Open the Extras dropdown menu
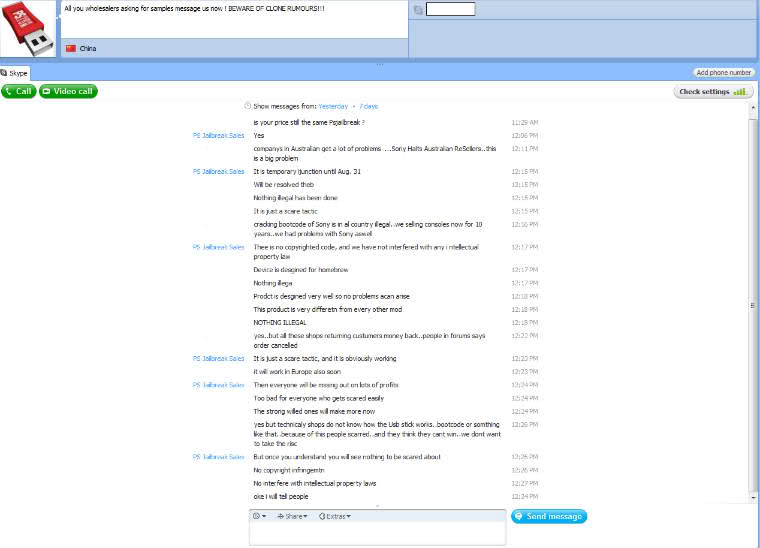Screen dimensions: 760x548 tap(334, 516)
